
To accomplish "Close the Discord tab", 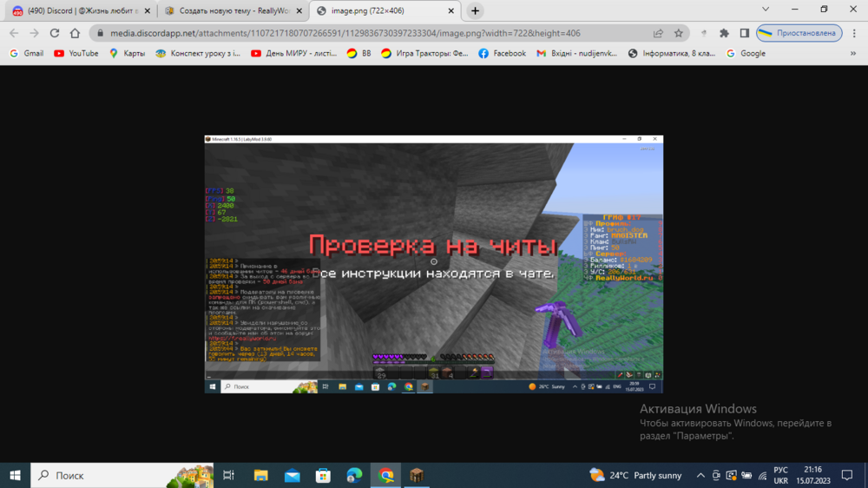I will (148, 10).
